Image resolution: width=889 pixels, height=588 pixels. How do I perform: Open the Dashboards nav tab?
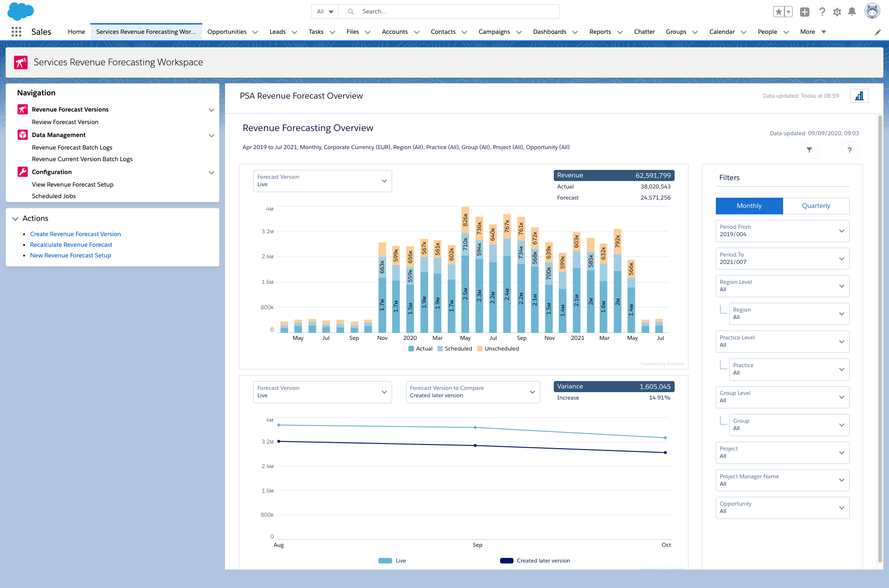pos(550,32)
